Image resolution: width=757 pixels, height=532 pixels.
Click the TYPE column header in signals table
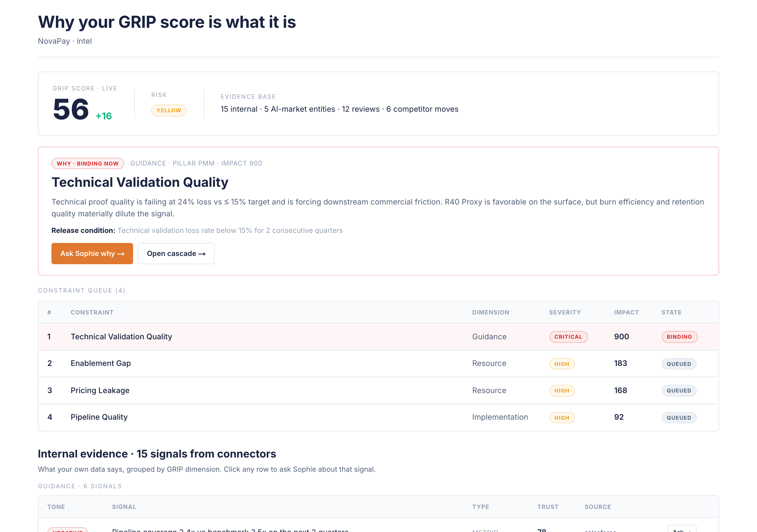click(x=481, y=507)
